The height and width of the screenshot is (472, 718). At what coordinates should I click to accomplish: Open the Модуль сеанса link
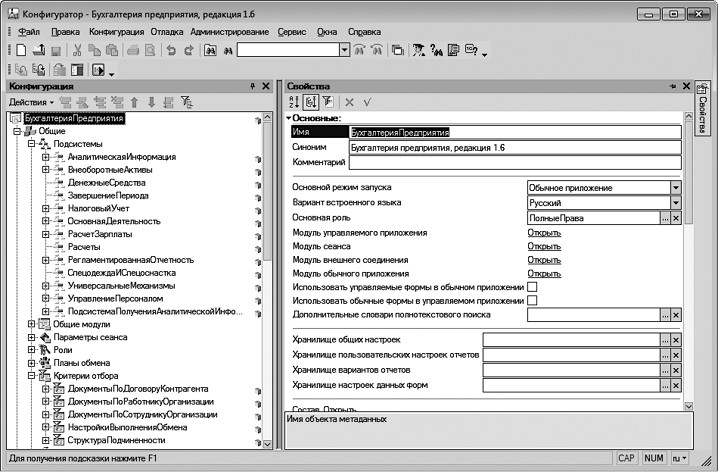[544, 246]
